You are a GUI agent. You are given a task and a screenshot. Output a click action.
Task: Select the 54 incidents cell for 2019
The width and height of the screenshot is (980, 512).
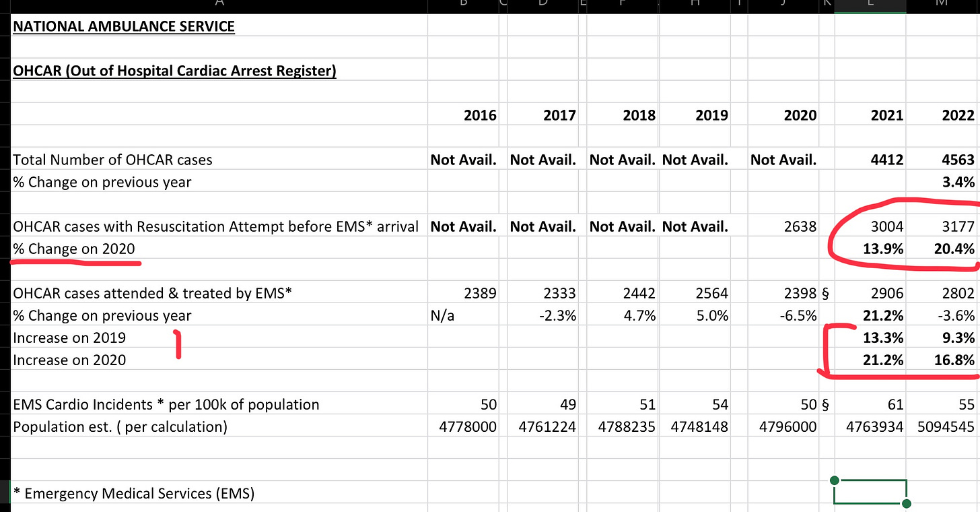[720, 404]
